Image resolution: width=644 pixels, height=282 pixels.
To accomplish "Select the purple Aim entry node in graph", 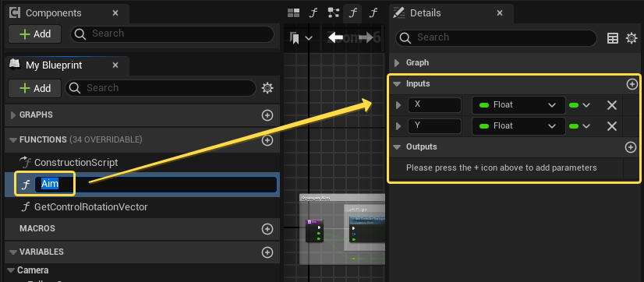I will point(314,231).
